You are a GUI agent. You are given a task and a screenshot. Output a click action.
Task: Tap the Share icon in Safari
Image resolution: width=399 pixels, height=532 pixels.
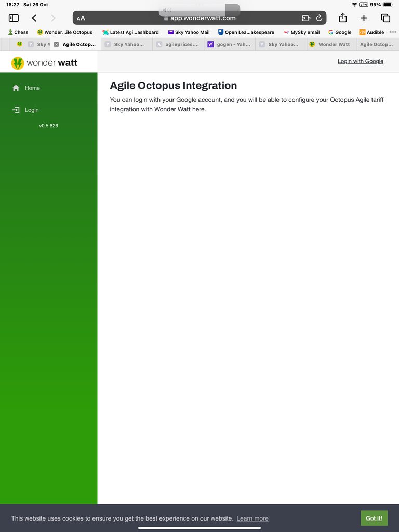point(343,18)
